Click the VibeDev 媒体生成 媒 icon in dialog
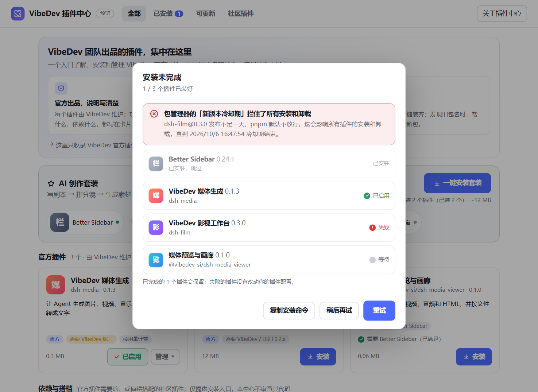538x392 pixels. (156, 195)
